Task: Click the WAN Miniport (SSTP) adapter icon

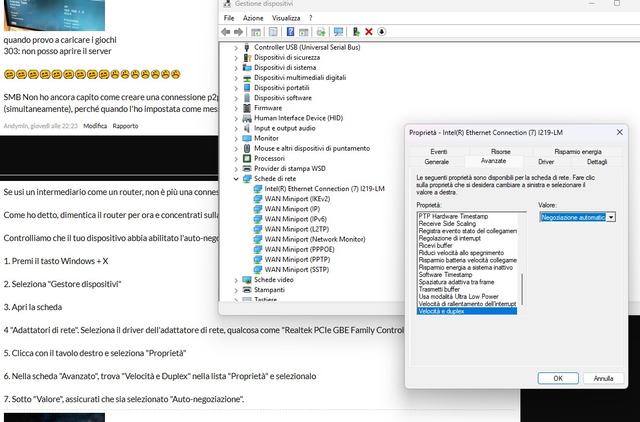Action: click(x=258, y=270)
